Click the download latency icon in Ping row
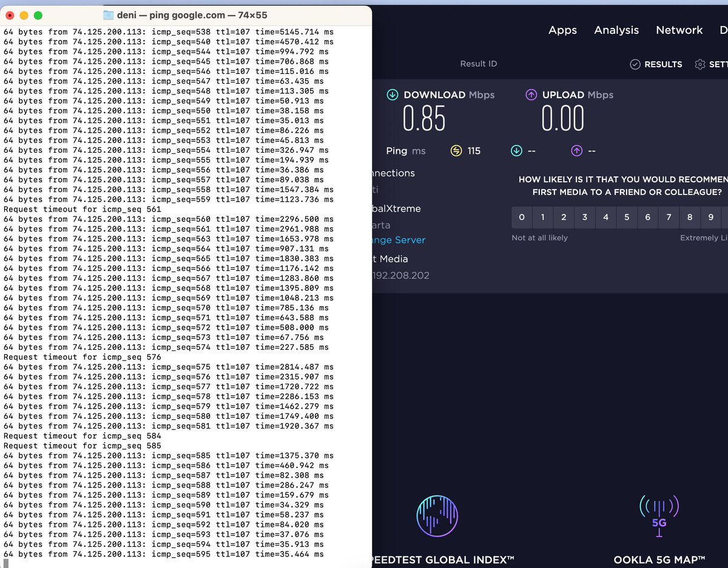Image resolution: width=728 pixels, height=568 pixels. tap(516, 151)
